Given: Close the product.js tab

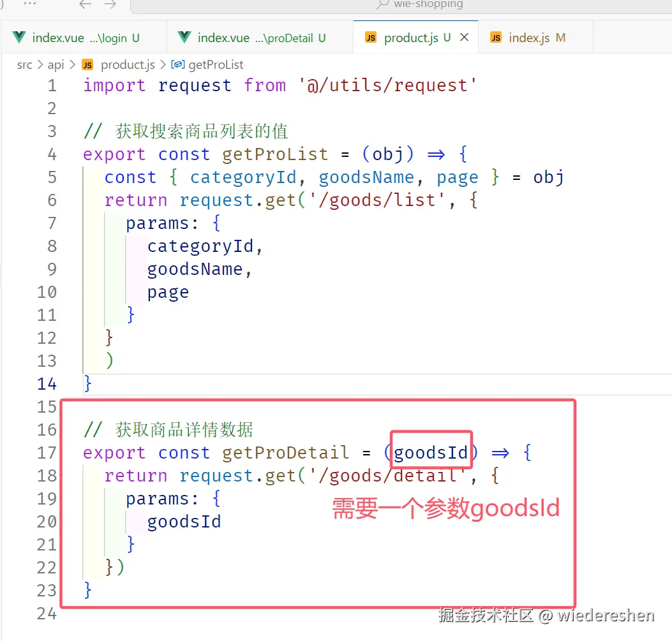Looking at the screenshot, I should [464, 37].
